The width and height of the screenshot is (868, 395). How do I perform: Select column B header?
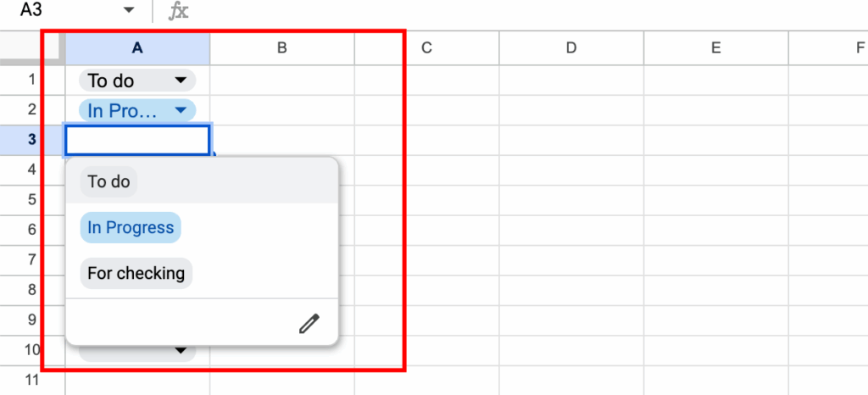(x=281, y=48)
